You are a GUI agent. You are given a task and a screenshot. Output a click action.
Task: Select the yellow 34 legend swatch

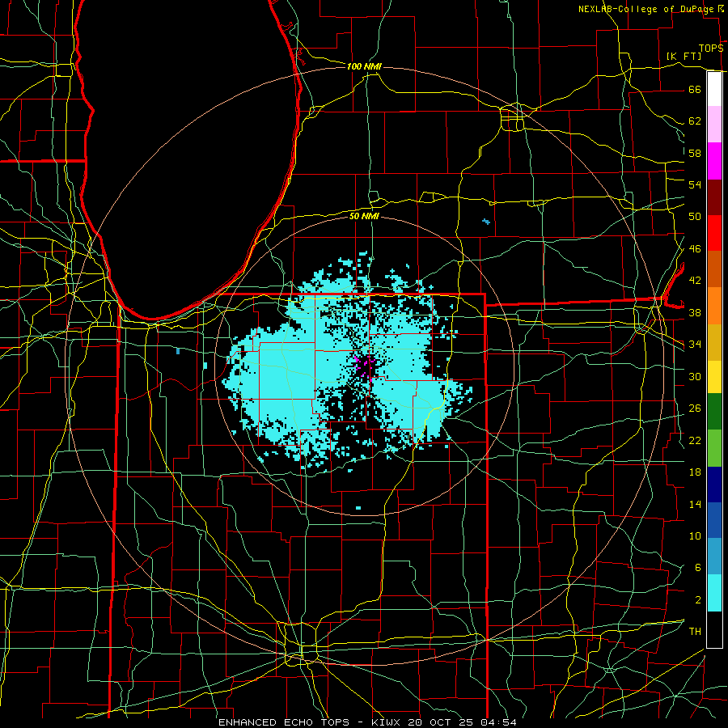click(x=714, y=376)
